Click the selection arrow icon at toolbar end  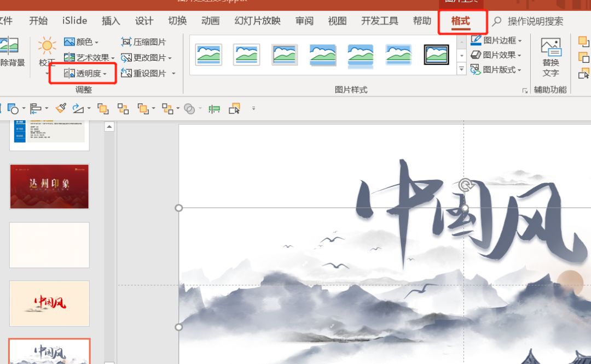pyautogui.click(x=234, y=108)
